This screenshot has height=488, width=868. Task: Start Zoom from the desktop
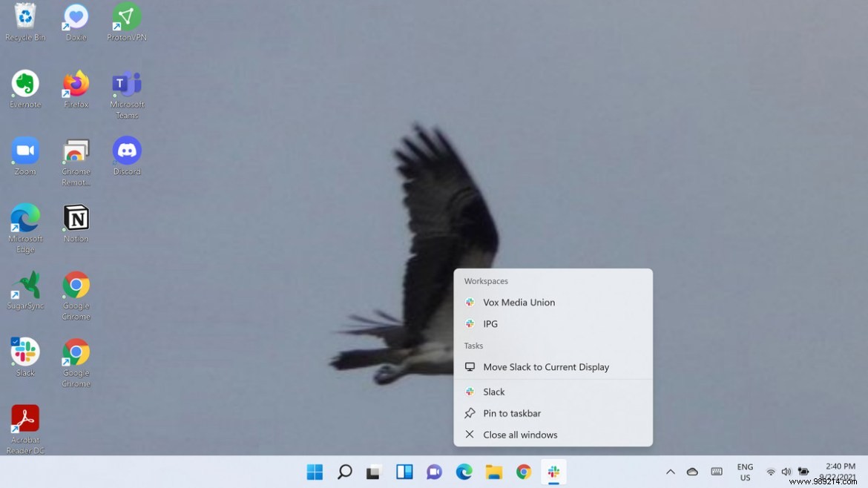click(x=24, y=150)
